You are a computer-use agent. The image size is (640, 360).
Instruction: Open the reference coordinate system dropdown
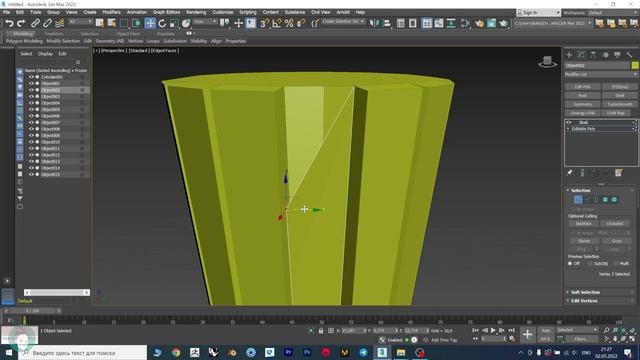204,22
